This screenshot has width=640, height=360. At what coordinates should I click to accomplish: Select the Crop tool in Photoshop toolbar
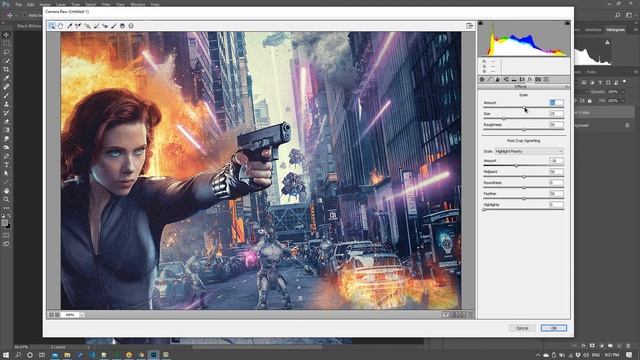[x=6, y=69]
